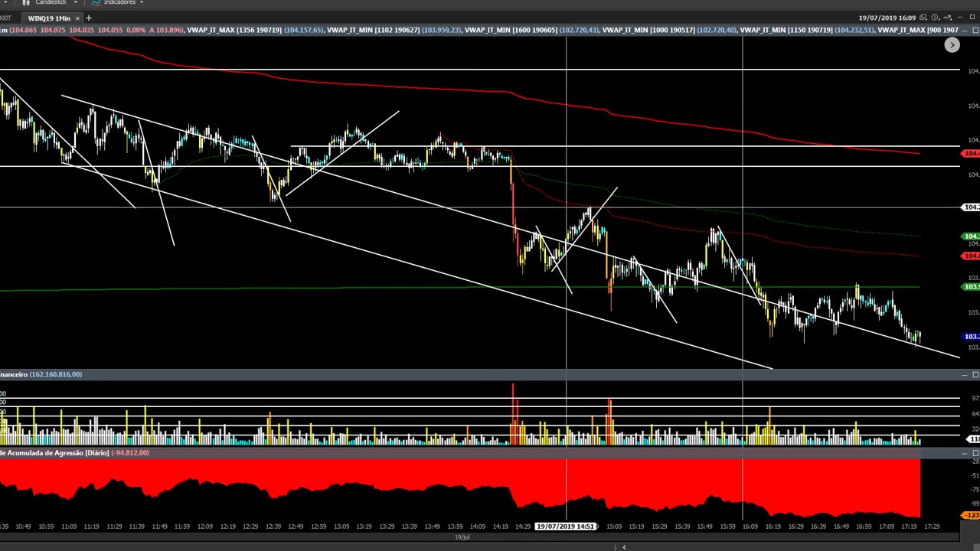The image size is (980, 551).
Task: Click the blue current price marker on axis
Action: tap(972, 337)
